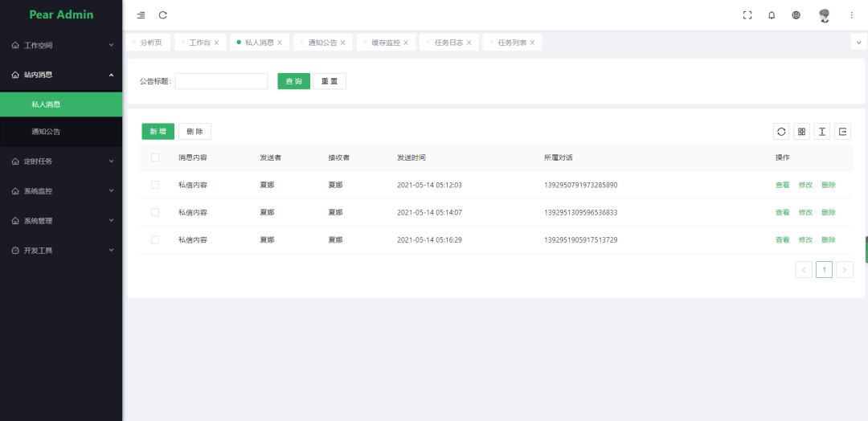
Task: Expand the 工作空间 sidebar menu
Action: (61, 45)
